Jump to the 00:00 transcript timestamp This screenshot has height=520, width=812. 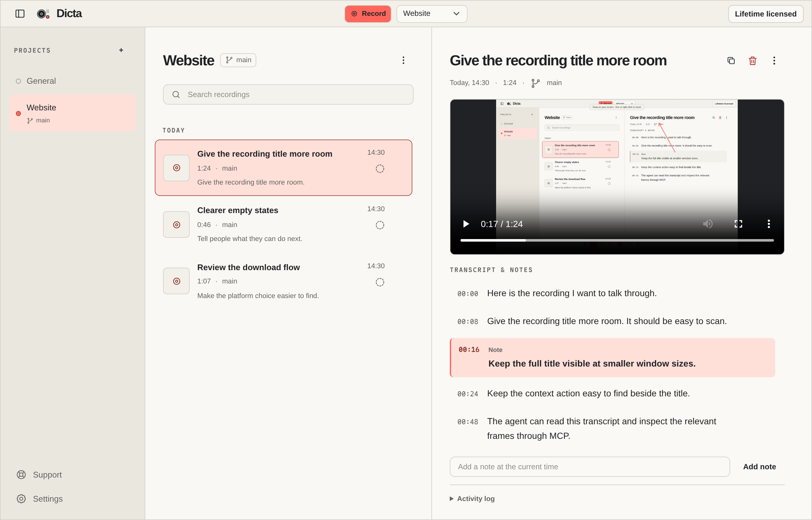point(468,294)
